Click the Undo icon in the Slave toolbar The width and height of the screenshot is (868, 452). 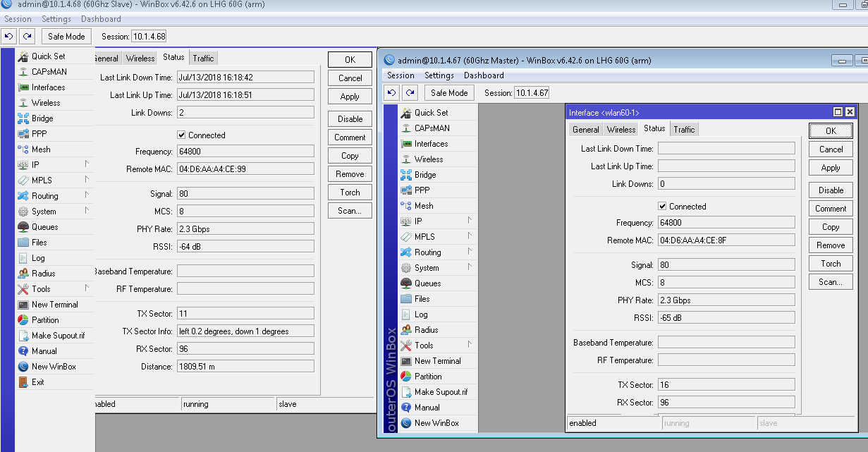pyautogui.click(x=9, y=36)
